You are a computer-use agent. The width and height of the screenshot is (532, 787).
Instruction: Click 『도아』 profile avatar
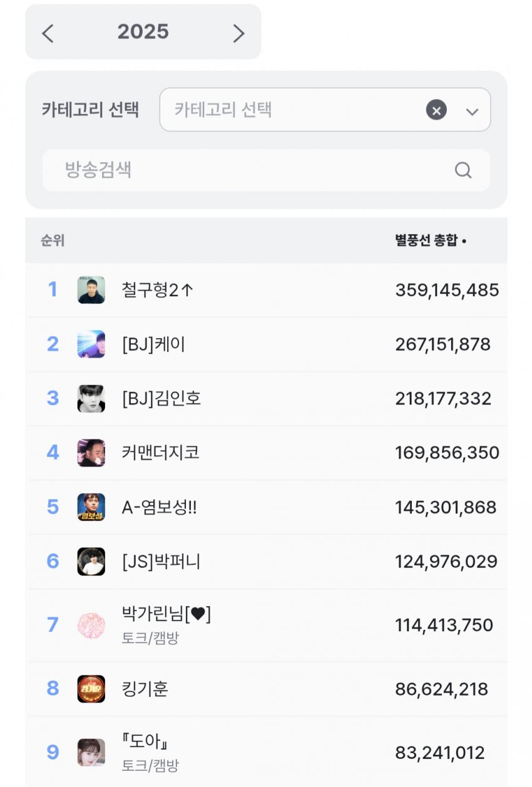pos(91,752)
